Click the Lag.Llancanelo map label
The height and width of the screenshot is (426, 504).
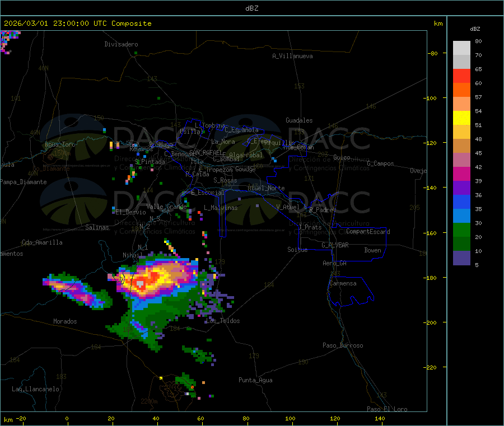(x=35, y=389)
